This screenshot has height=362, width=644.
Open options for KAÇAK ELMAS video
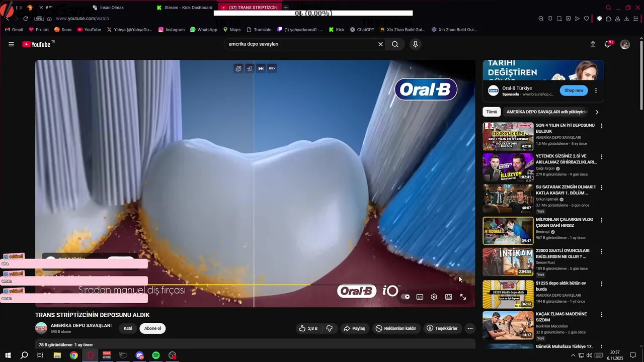tap(601, 314)
